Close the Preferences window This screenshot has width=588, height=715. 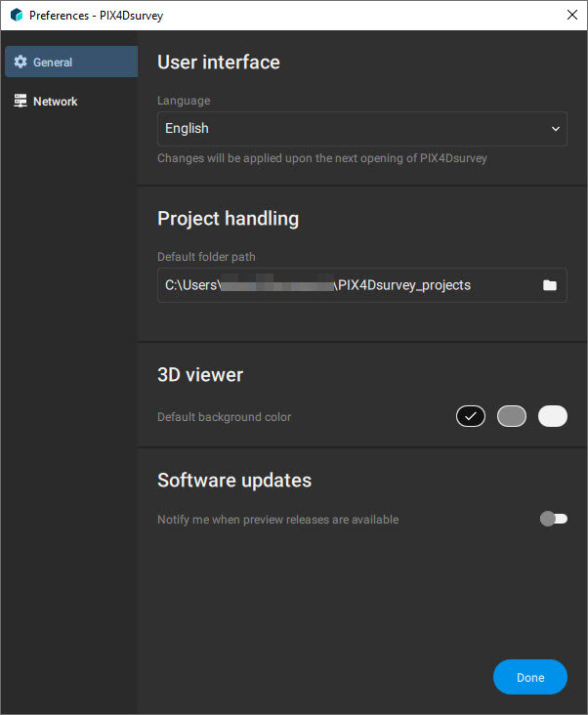pos(572,15)
